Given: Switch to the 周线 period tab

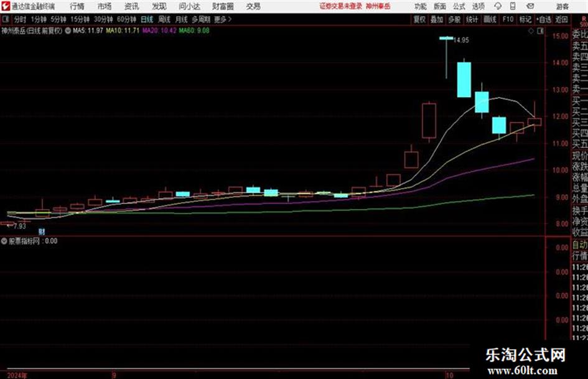Looking at the screenshot, I should point(164,19).
